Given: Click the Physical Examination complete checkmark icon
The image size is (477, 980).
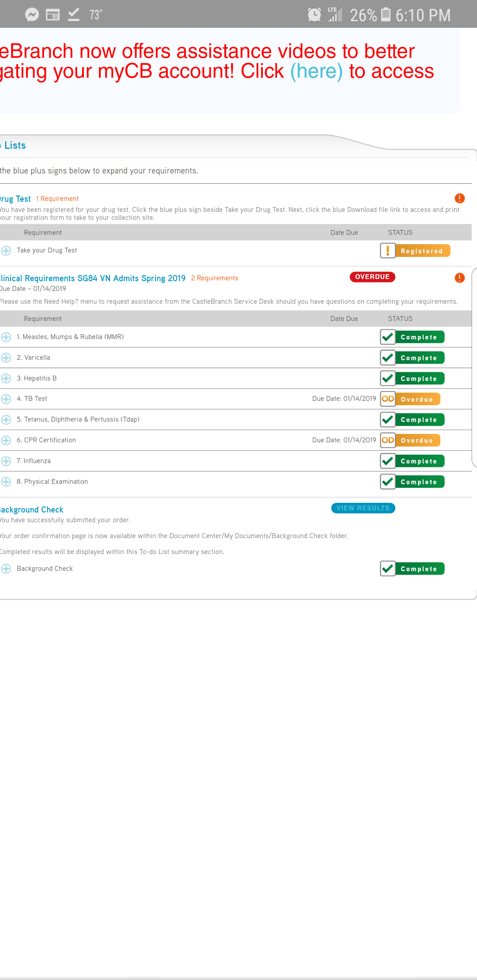Looking at the screenshot, I should (388, 482).
